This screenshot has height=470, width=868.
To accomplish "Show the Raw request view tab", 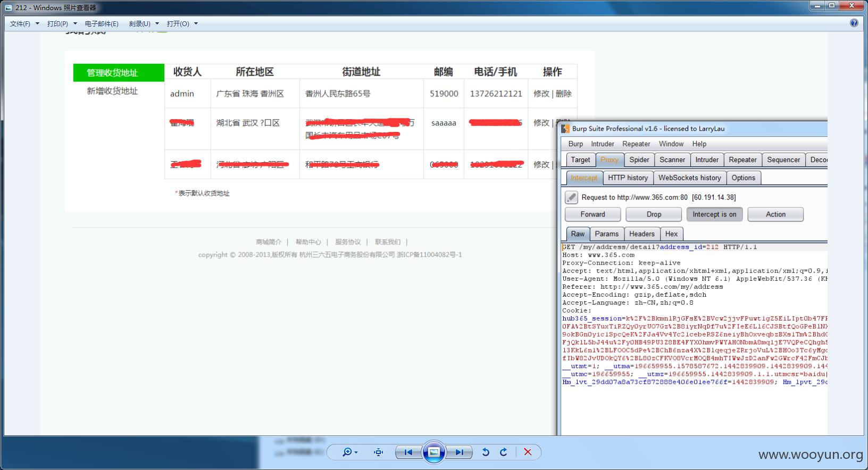I will (x=578, y=234).
